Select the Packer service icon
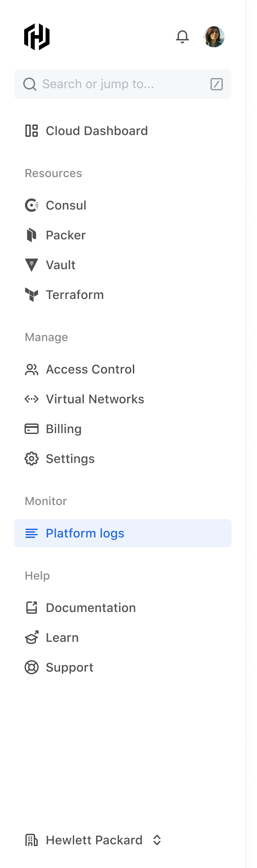 tap(31, 235)
